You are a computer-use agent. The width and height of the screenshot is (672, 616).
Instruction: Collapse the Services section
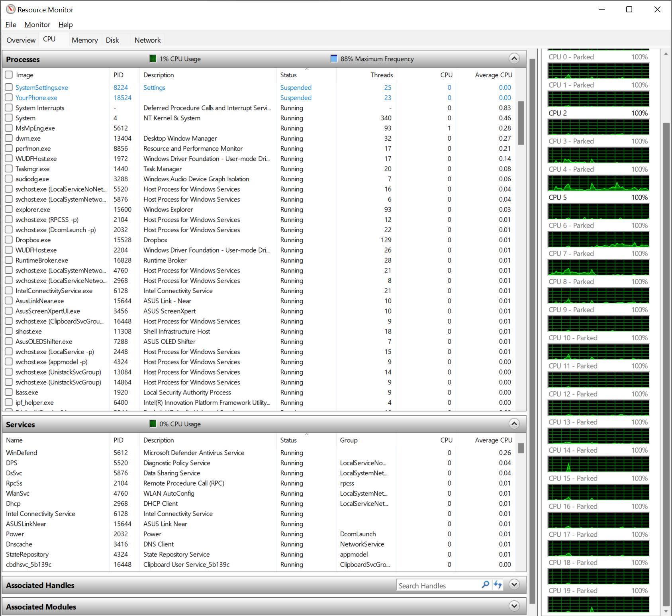pos(514,424)
